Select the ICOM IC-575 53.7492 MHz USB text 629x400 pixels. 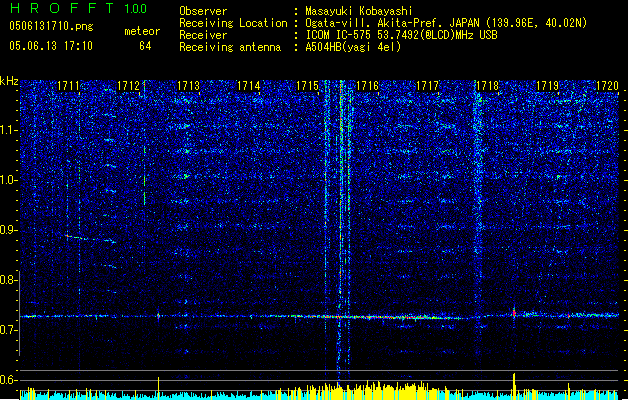tap(401, 35)
